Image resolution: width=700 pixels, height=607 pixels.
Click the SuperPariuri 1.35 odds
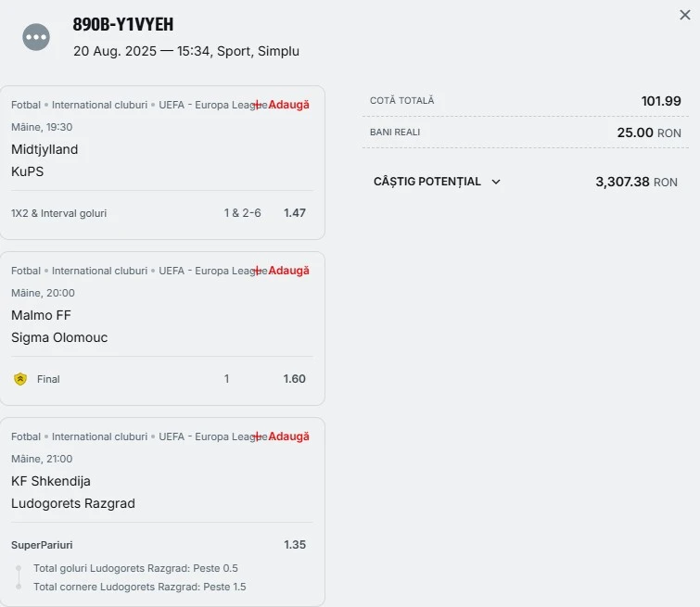(x=295, y=545)
